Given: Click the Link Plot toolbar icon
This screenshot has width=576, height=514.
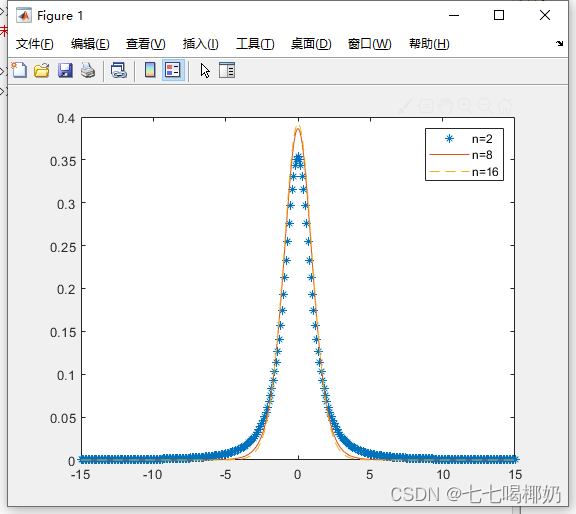Looking at the screenshot, I should 119,70.
